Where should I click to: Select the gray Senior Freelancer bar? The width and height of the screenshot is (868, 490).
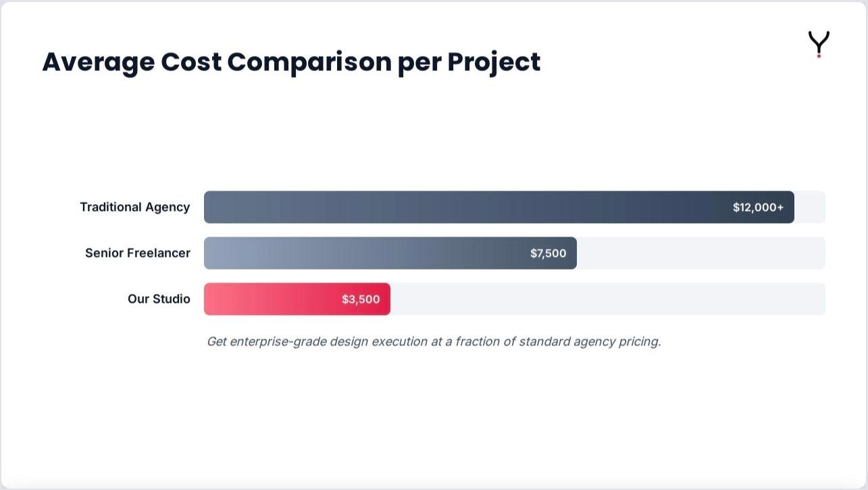pyautogui.click(x=390, y=253)
